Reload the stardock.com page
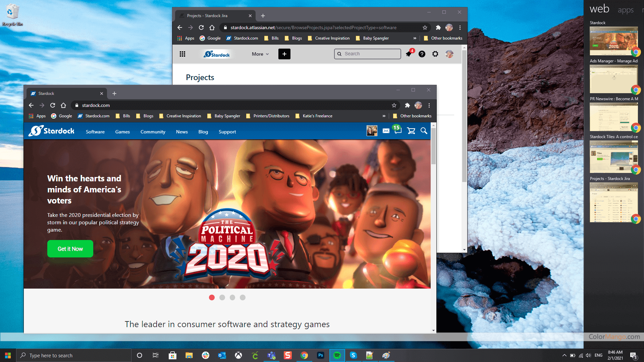644x362 pixels. tap(53, 105)
